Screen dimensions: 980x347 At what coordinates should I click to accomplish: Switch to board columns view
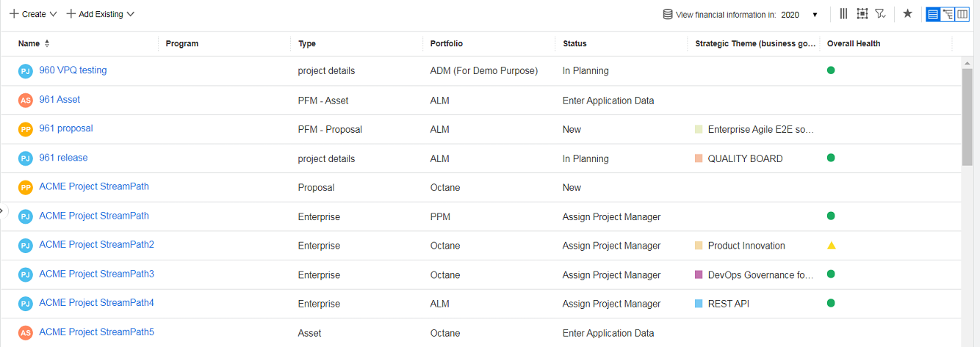tap(962, 14)
